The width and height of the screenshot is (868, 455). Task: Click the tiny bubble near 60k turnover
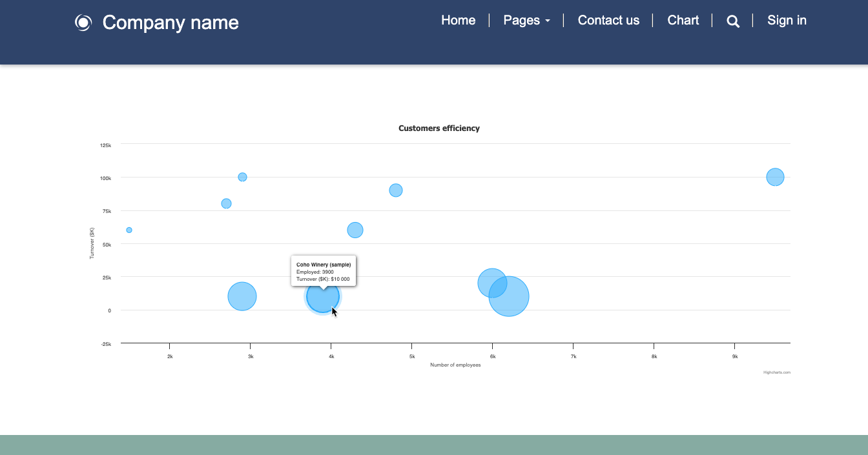point(129,230)
